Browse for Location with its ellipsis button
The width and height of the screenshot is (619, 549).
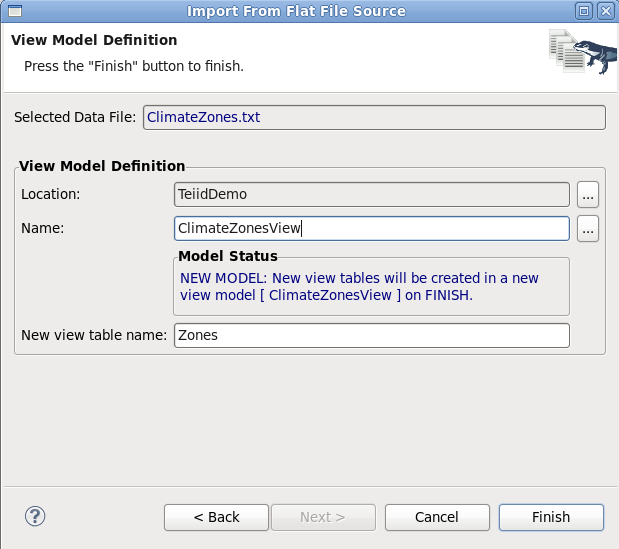click(x=588, y=195)
